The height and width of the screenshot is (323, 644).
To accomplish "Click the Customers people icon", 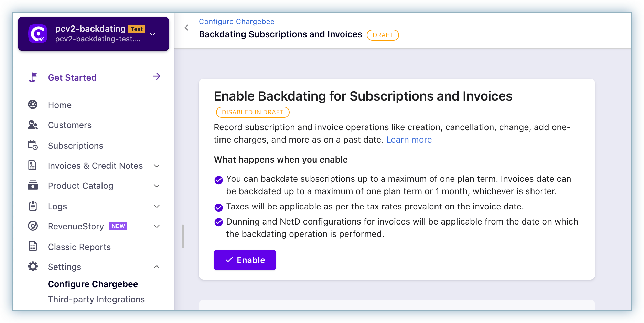I will (x=33, y=125).
